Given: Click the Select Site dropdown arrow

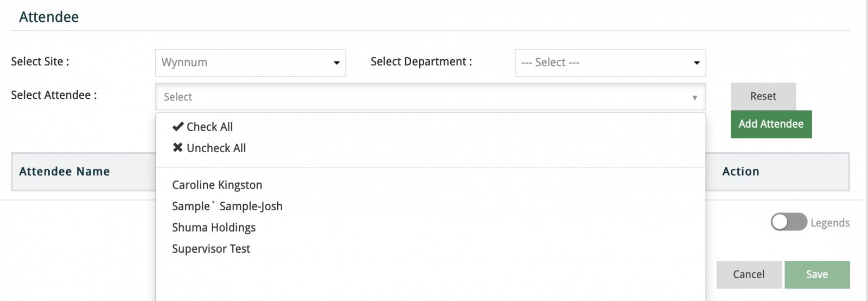Looking at the screenshot, I should pyautogui.click(x=336, y=63).
